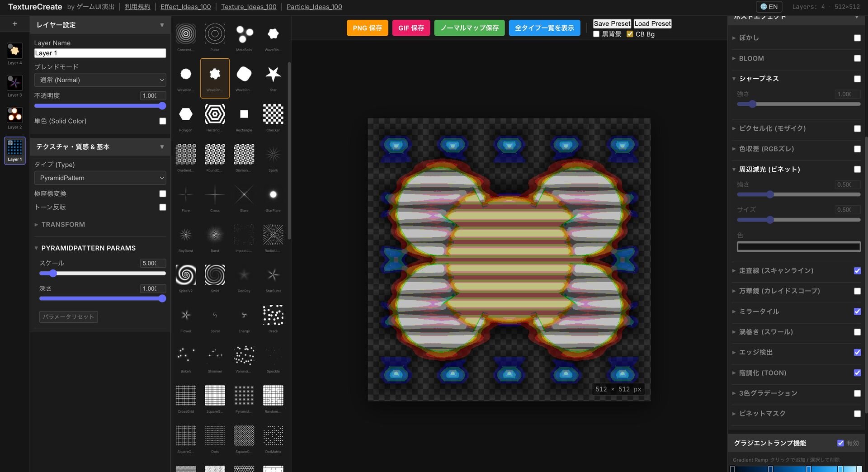Open the Effect_Ideas_100 link
Viewport: 868px width, 472px height.
pos(185,7)
